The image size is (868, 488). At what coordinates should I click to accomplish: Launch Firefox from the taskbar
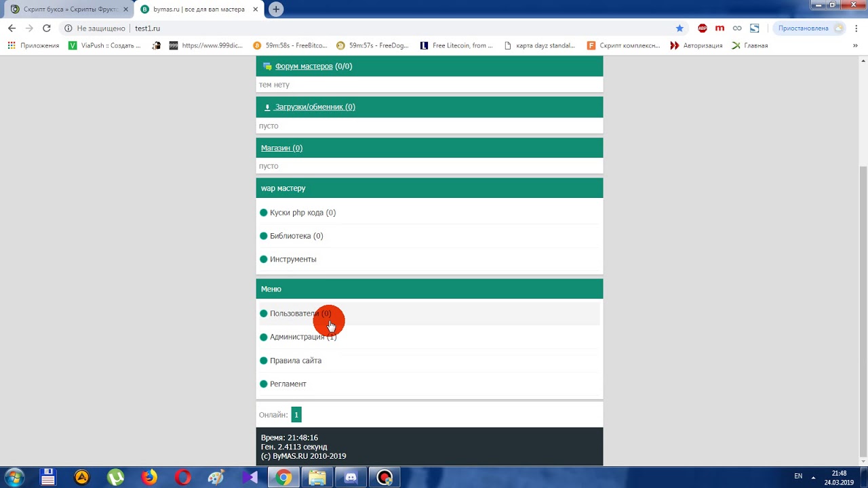(149, 477)
